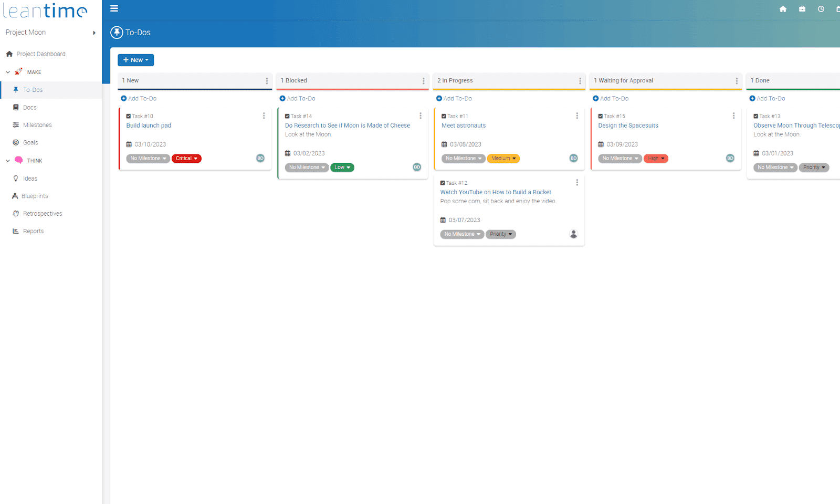Screen dimensions: 840x504
Task: Collapse the MAKE section in the sidebar
Action: pyautogui.click(x=7, y=71)
